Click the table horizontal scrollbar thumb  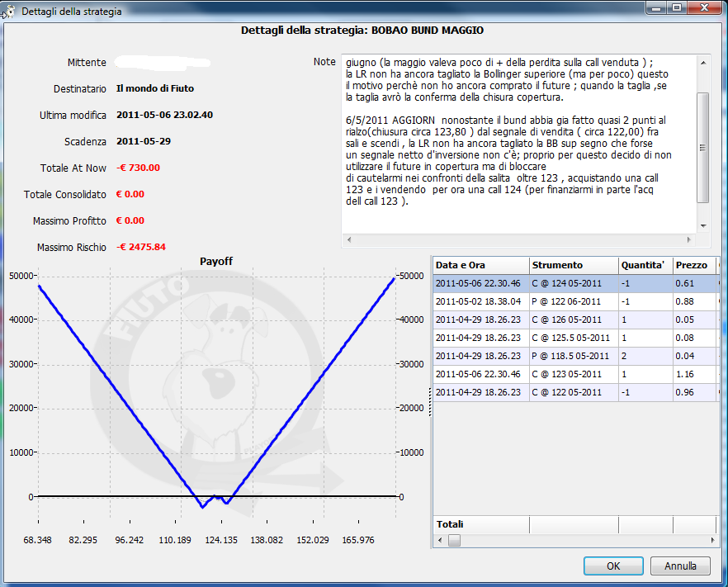pos(455,540)
